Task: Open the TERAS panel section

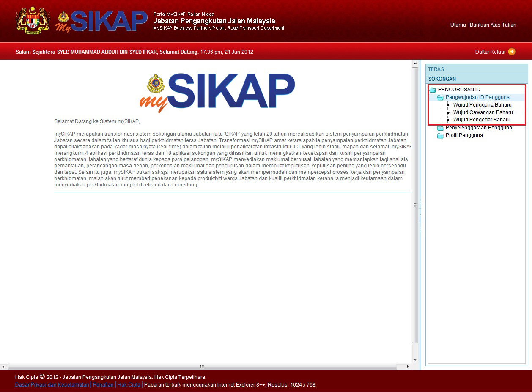Action: 477,69
